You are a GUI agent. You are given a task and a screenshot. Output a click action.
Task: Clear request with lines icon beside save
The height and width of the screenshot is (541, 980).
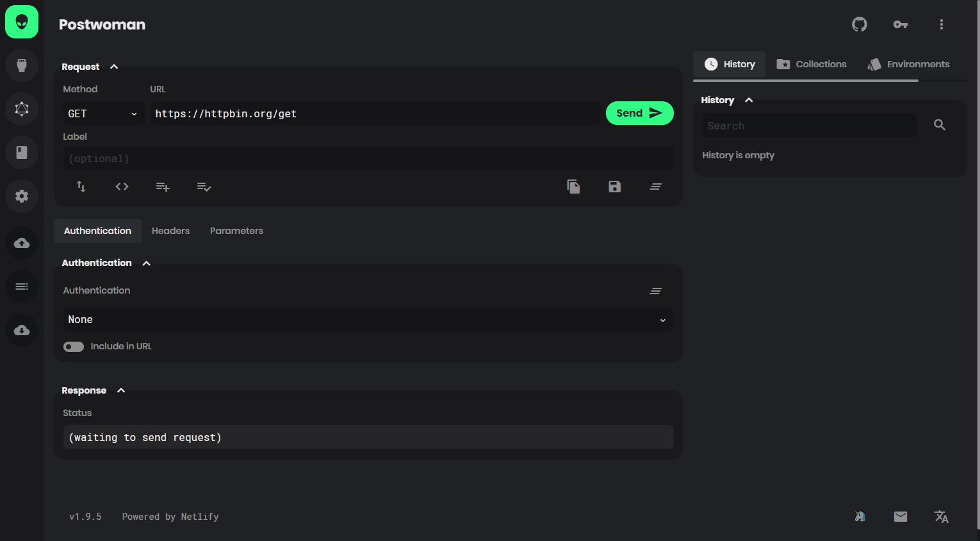(656, 187)
